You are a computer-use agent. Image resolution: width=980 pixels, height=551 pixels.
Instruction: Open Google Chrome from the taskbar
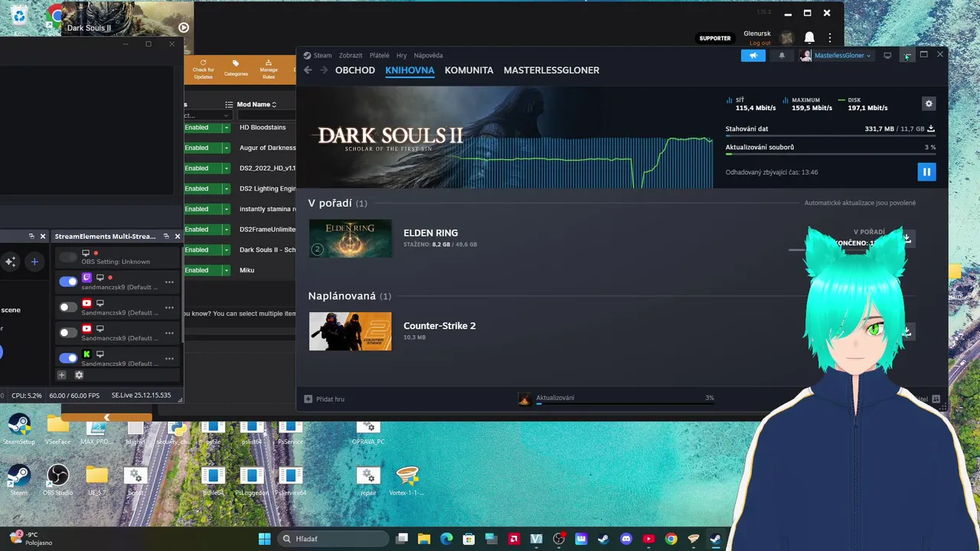click(671, 539)
